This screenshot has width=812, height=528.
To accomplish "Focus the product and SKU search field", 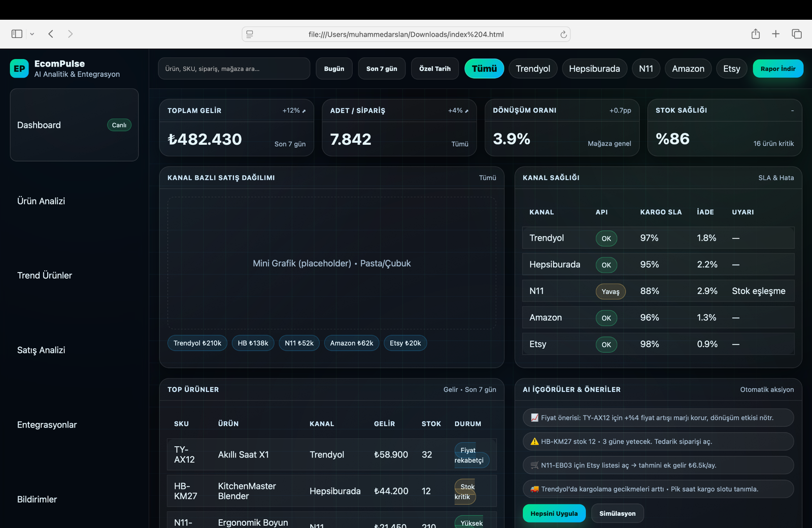I will coord(233,69).
